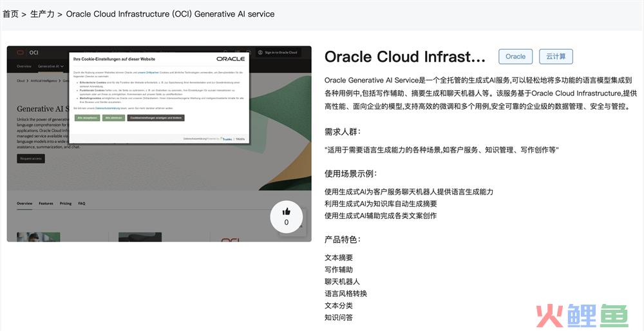Select the 文本分类 feature text

339,305
